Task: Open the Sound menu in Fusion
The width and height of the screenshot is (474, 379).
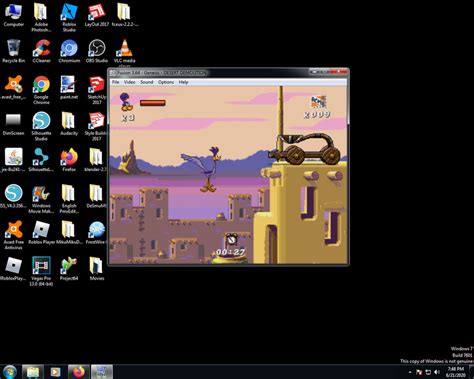Action: pyautogui.click(x=146, y=82)
